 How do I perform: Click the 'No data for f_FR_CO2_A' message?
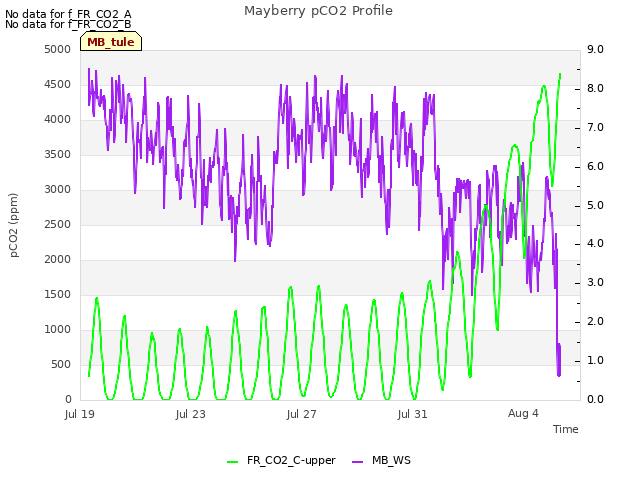tap(68, 14)
